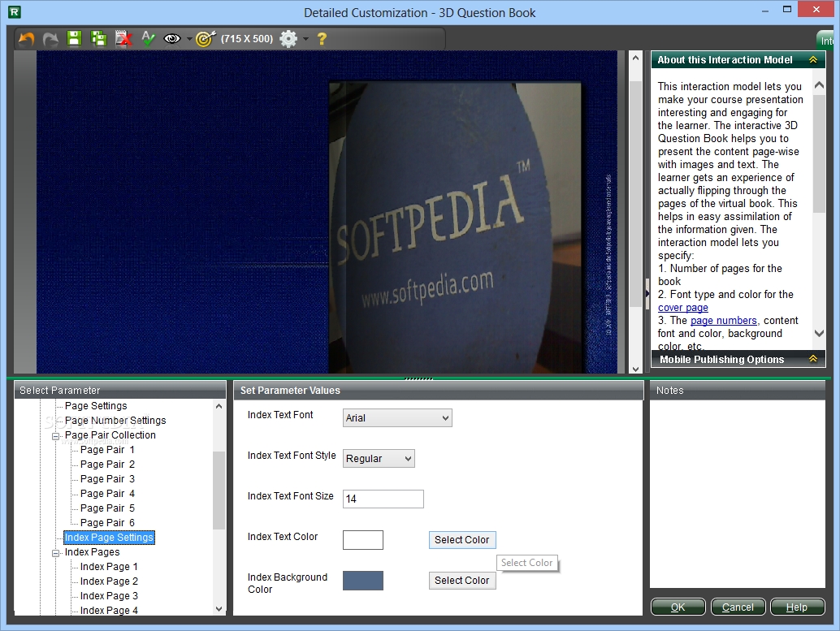The width and height of the screenshot is (840, 631).
Task: Select Page Pair 5
Action: (107, 508)
